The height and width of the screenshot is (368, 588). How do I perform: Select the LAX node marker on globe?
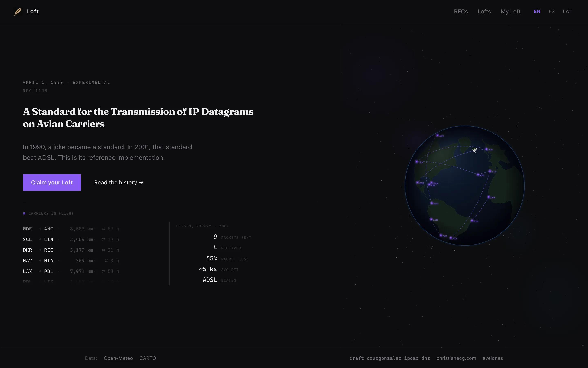pyautogui.click(x=417, y=162)
